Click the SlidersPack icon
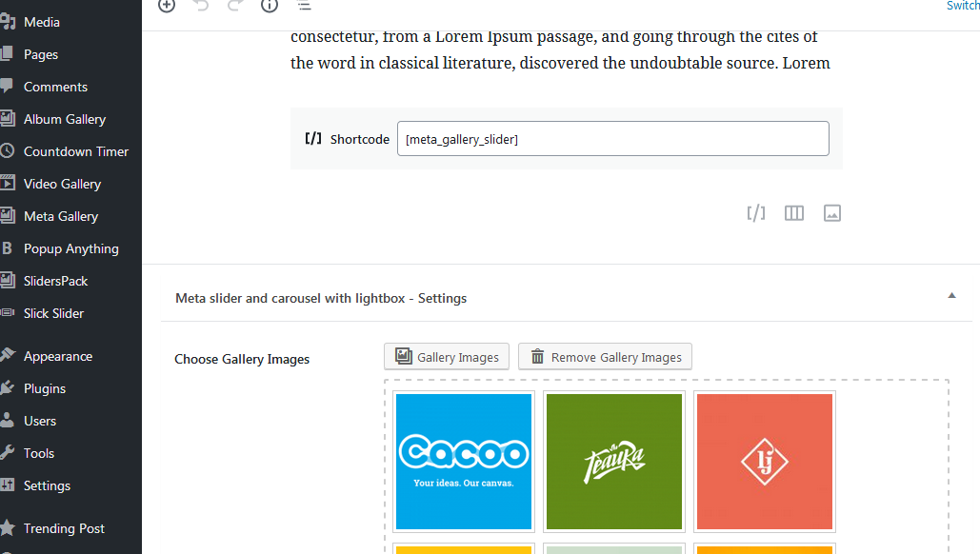980x554 pixels. click(8, 281)
